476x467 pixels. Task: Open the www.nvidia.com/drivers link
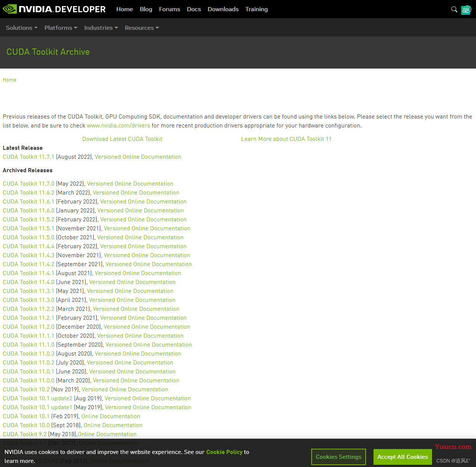point(119,126)
